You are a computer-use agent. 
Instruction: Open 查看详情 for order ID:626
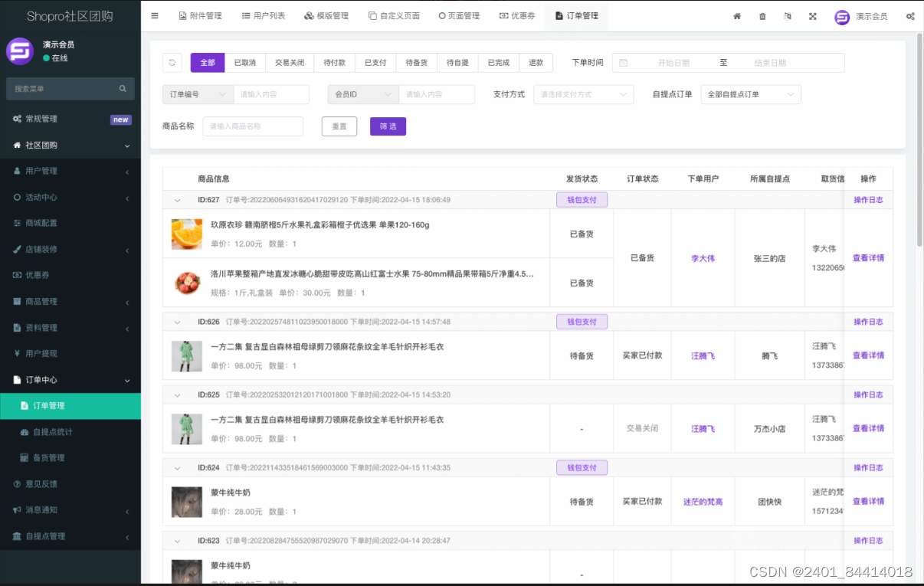point(868,355)
